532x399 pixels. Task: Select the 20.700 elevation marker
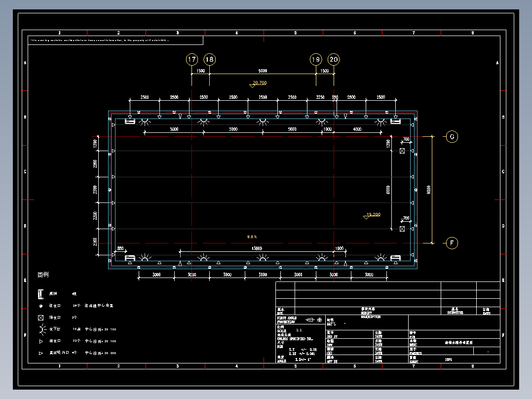tap(258, 83)
